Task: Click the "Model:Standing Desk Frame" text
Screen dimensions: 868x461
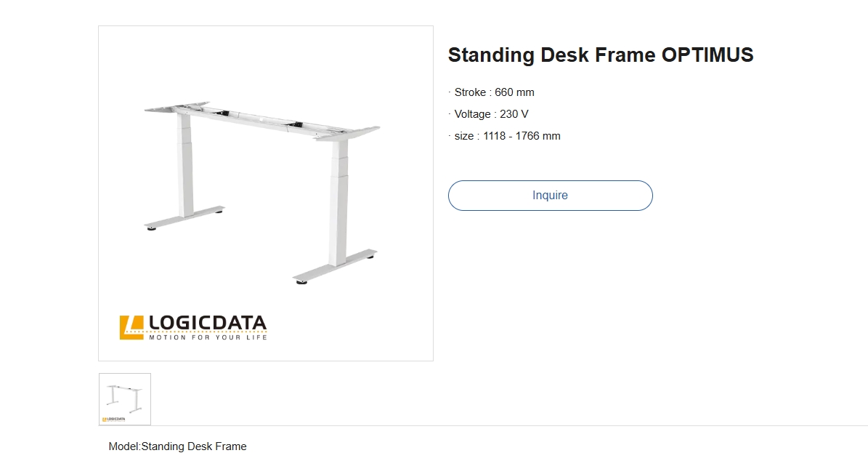Action: pyautogui.click(x=177, y=446)
